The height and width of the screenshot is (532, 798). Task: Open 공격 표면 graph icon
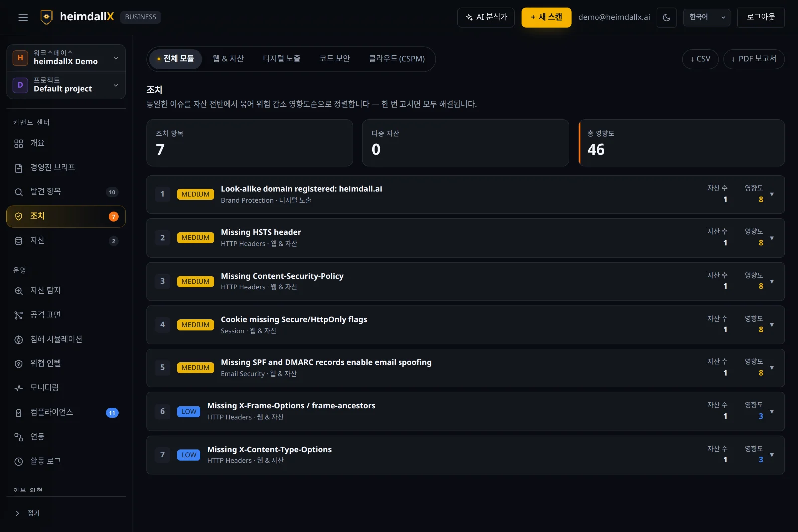(19, 315)
